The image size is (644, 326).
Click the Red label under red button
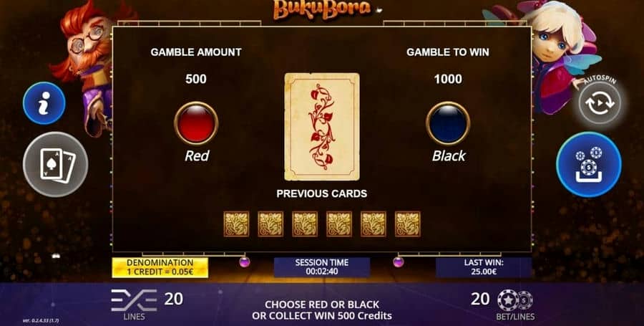tap(197, 155)
